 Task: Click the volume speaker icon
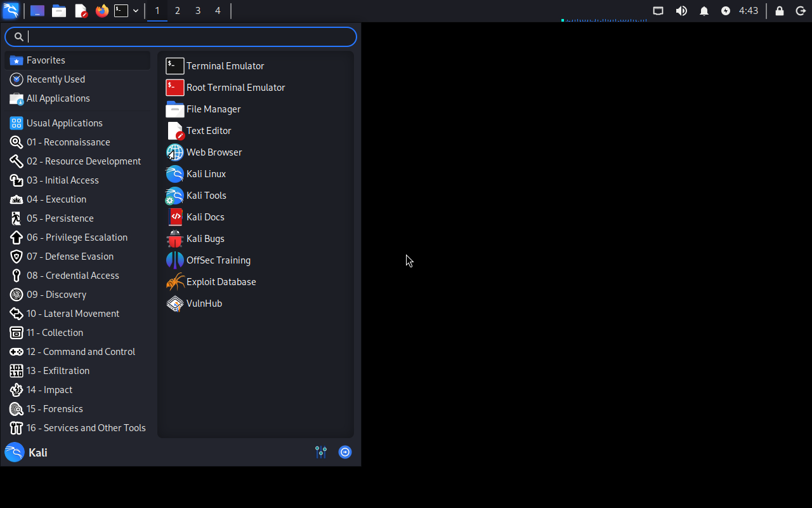pyautogui.click(x=681, y=11)
